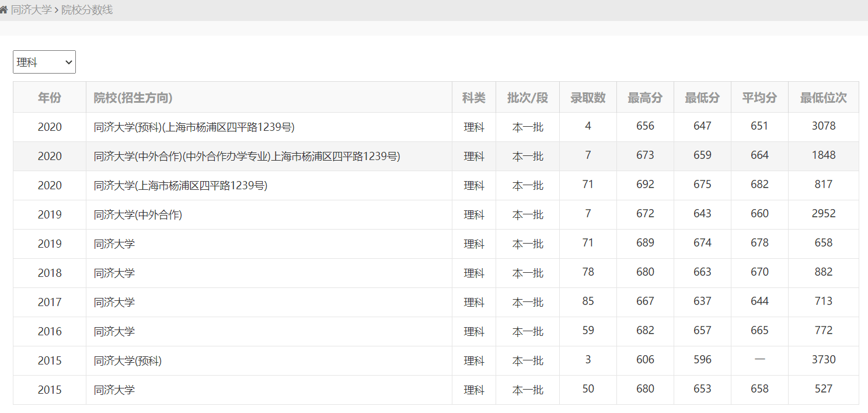
Task: Click the lowest score 647
Action: [x=702, y=126]
